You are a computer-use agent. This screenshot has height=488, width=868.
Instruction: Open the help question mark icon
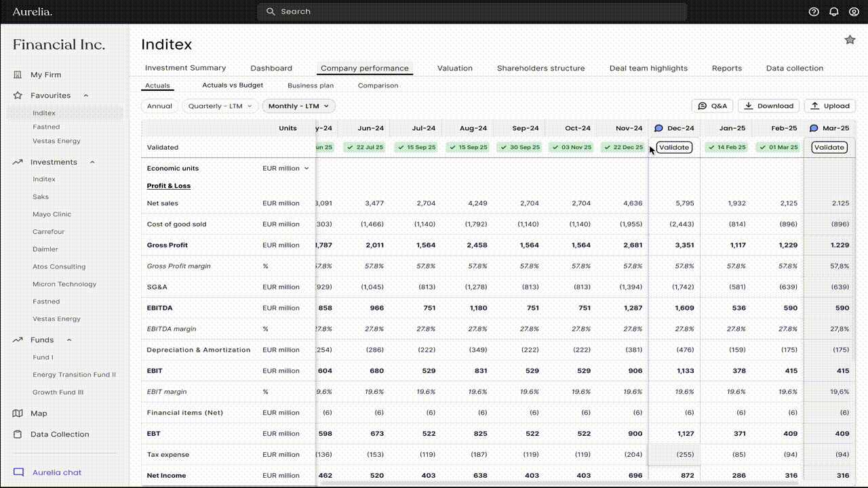[814, 12]
